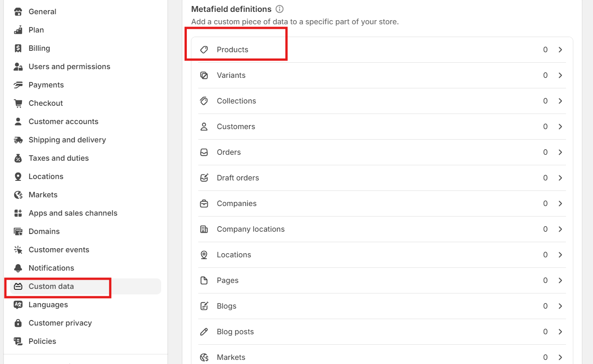Expand Orders row chevron
This screenshot has width=593, height=364.
pos(560,152)
